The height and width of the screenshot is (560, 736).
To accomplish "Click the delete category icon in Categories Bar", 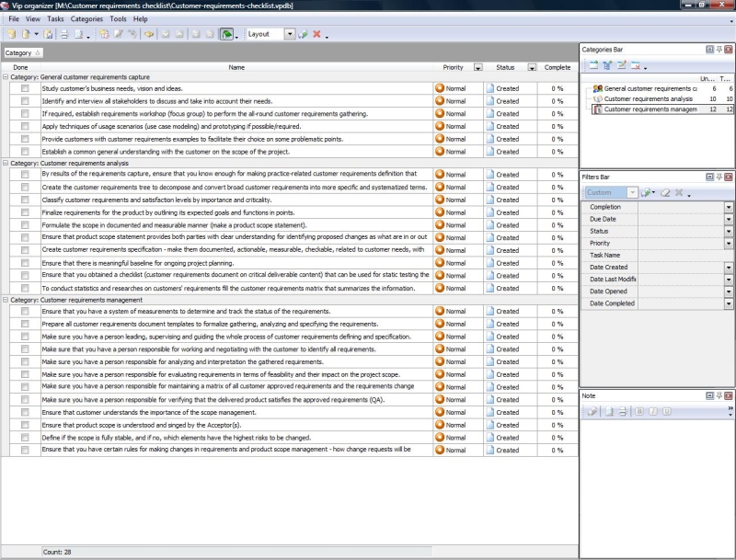I will 635,65.
